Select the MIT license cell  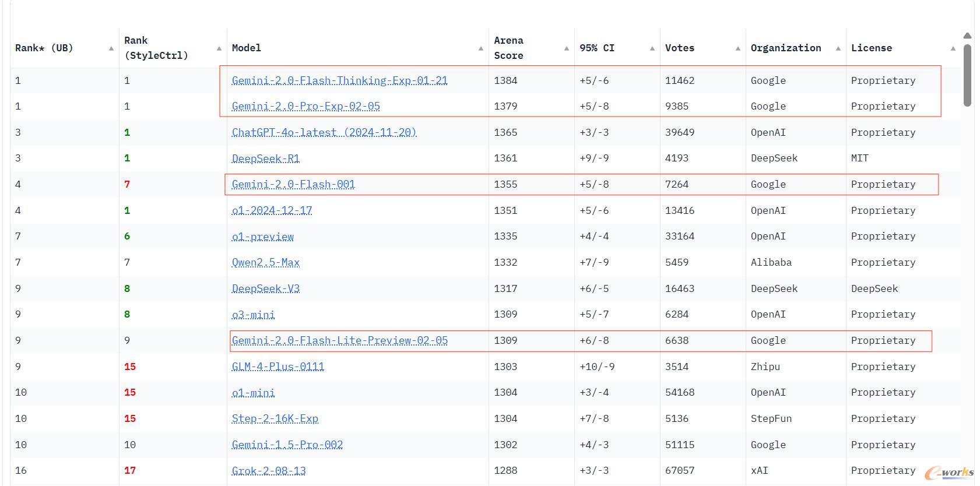tap(859, 158)
